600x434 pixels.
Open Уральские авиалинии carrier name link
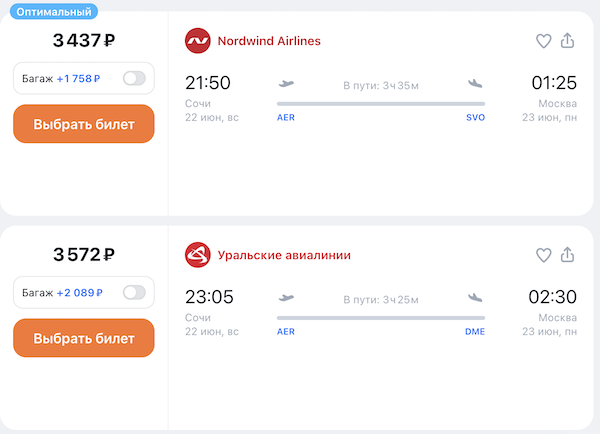284,255
